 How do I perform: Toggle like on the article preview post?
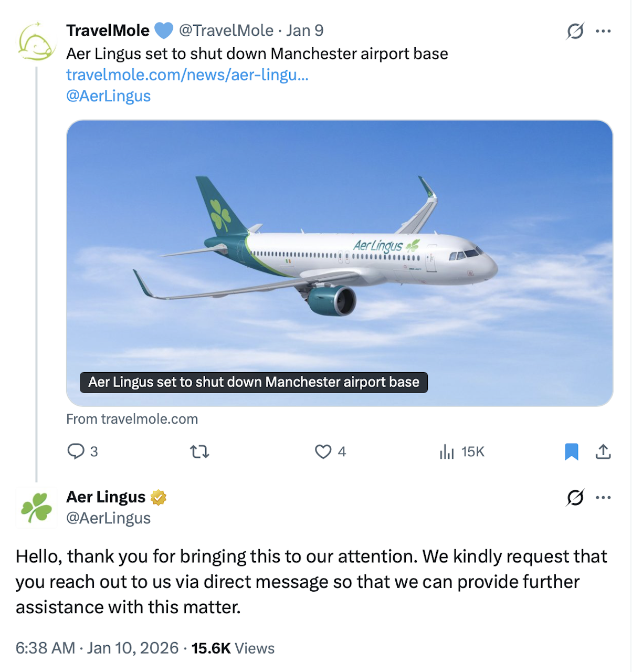[x=324, y=451]
